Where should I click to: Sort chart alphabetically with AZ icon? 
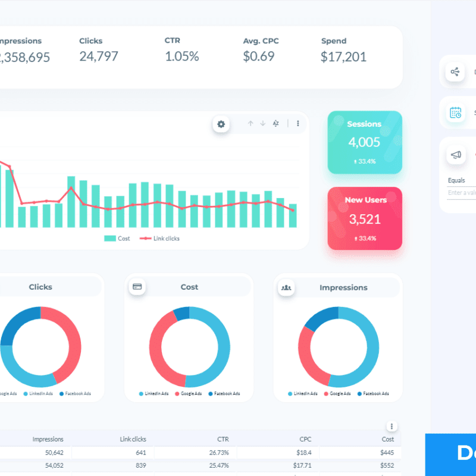[x=275, y=123]
